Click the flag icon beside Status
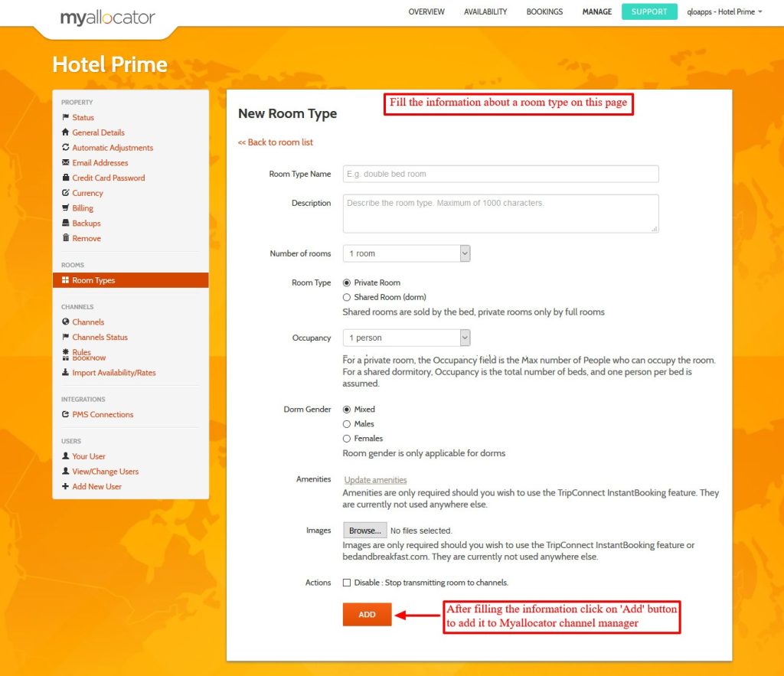The image size is (784, 676). coord(66,117)
